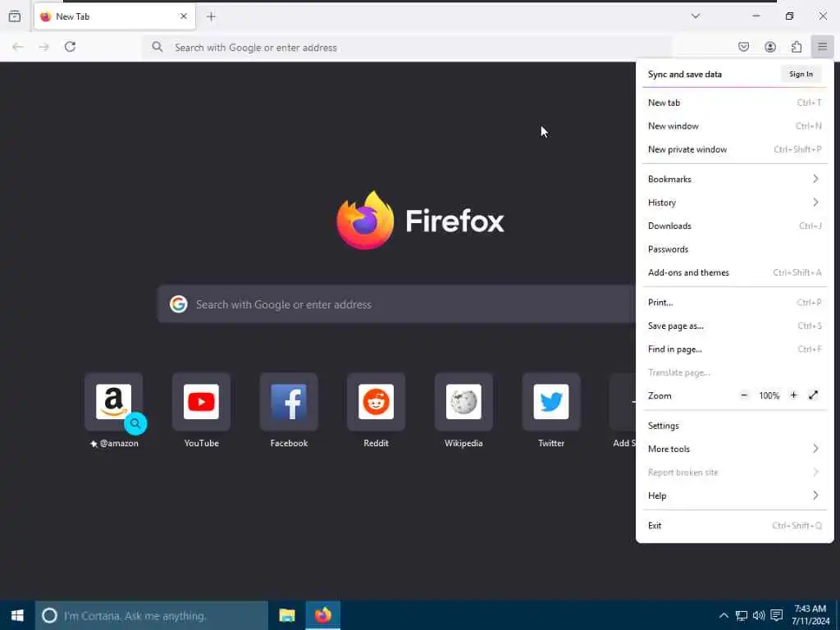
Task: Open the Firefox hamburger application menu
Action: [822, 47]
